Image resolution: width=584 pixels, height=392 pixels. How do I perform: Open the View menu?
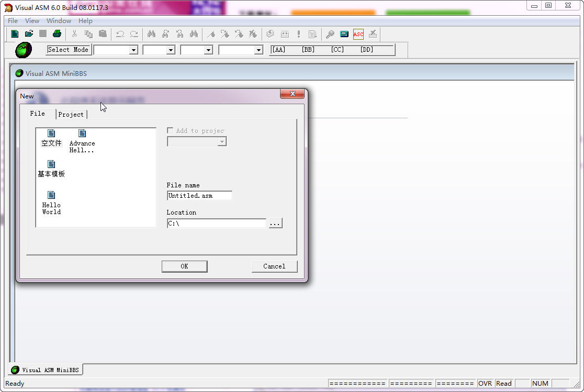coord(32,21)
